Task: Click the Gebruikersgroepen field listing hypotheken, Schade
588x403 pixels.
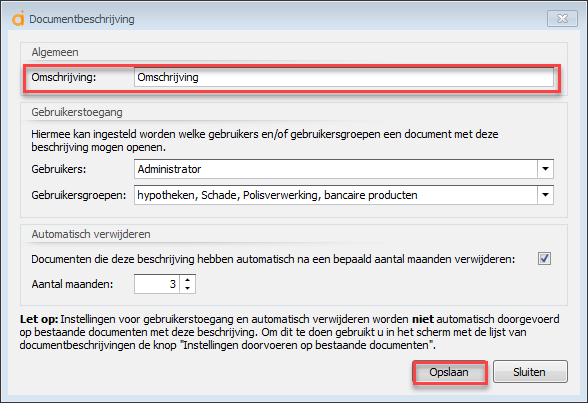Action: pos(336,195)
